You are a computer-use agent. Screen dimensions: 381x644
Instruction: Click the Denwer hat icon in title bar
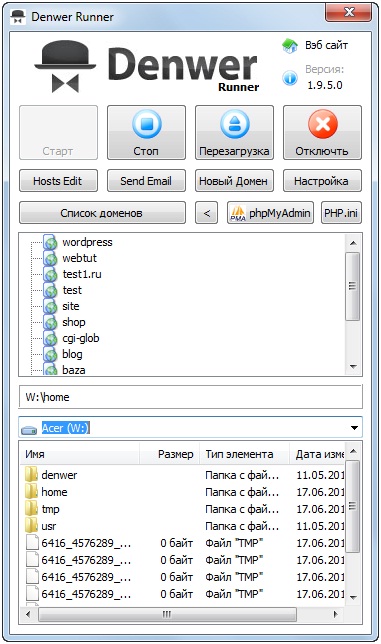tap(18, 17)
